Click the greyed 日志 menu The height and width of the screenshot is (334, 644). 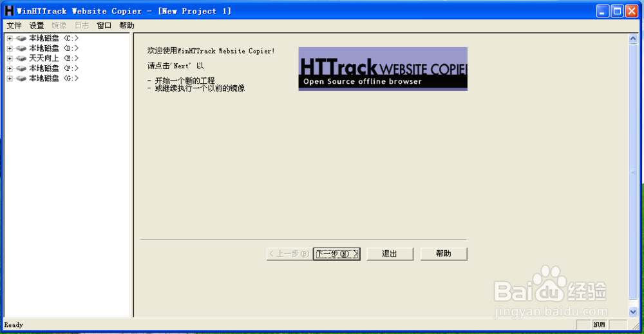coord(82,26)
